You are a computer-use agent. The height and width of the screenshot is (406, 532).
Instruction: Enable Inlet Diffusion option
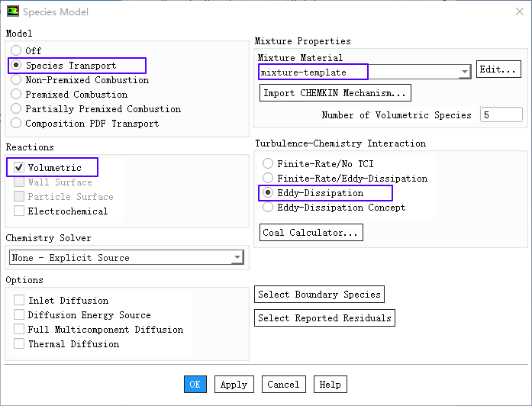(x=19, y=301)
